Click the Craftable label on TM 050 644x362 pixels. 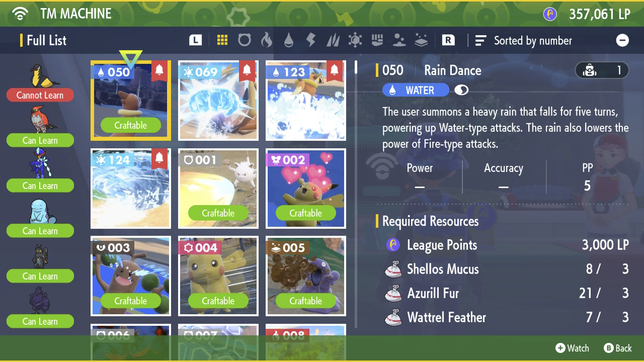tap(131, 125)
